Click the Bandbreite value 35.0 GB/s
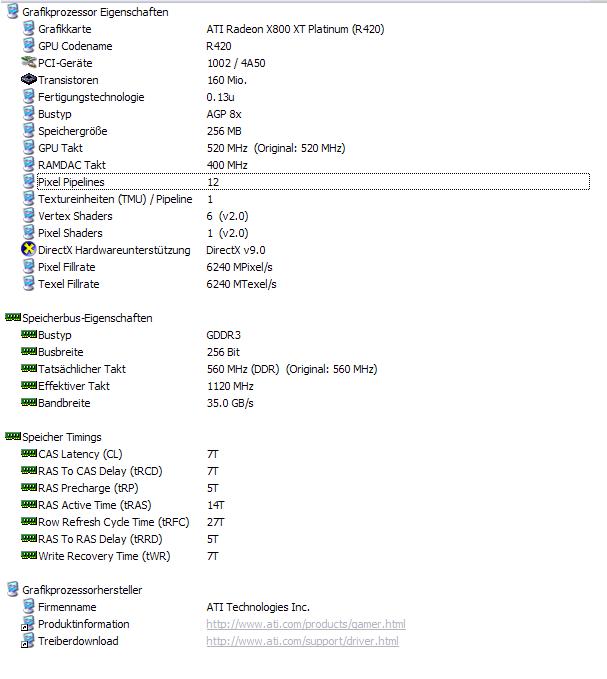The width and height of the screenshot is (607, 679). pos(230,403)
